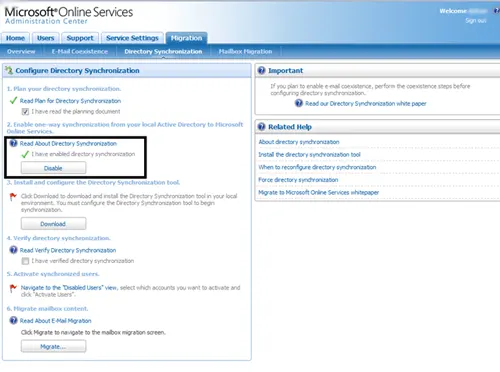Click the Microsoft Online Services logo

(x=69, y=12)
